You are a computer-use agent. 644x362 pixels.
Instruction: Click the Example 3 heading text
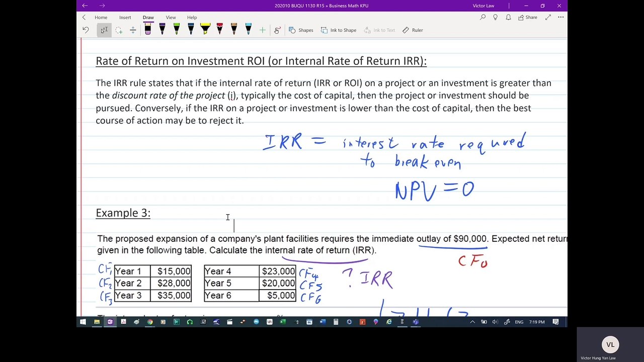pos(123,213)
